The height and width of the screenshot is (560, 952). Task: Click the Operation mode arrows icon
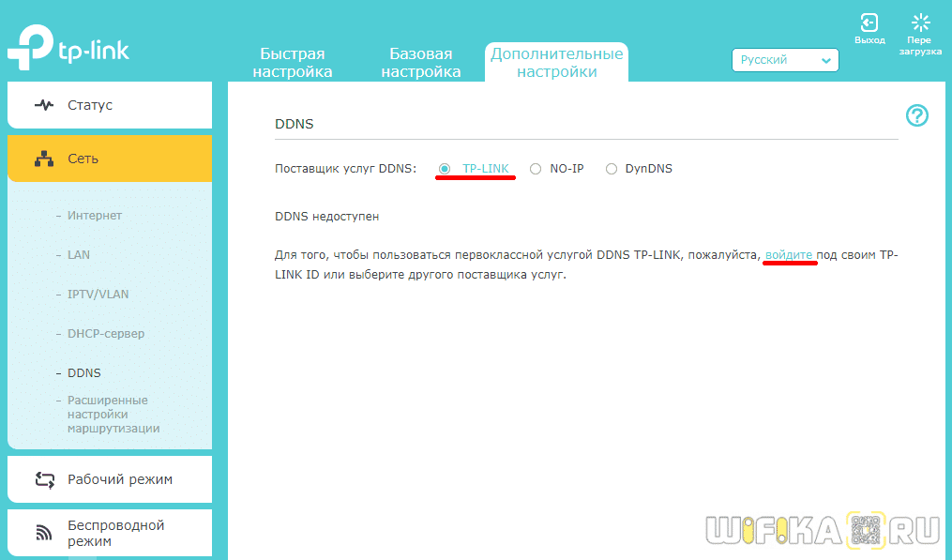tap(44, 479)
